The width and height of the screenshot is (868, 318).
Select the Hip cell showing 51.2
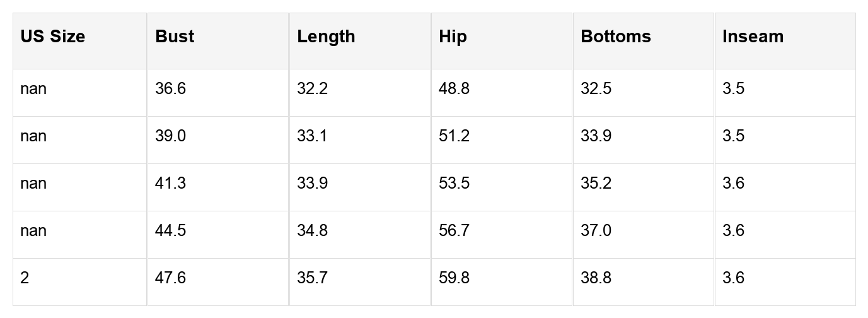click(454, 136)
